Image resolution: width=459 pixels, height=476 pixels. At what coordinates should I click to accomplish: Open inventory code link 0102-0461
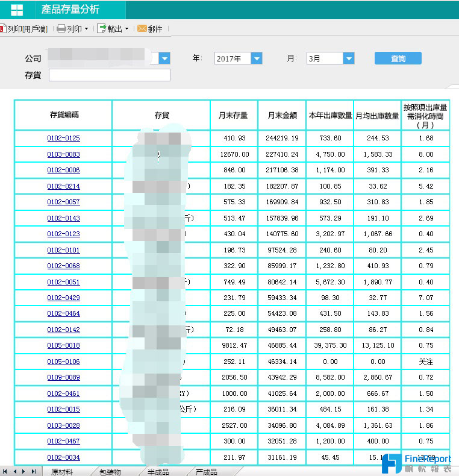click(x=63, y=393)
